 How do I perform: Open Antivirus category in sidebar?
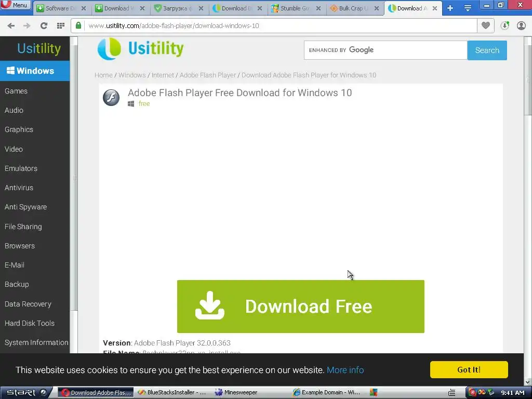click(x=19, y=188)
